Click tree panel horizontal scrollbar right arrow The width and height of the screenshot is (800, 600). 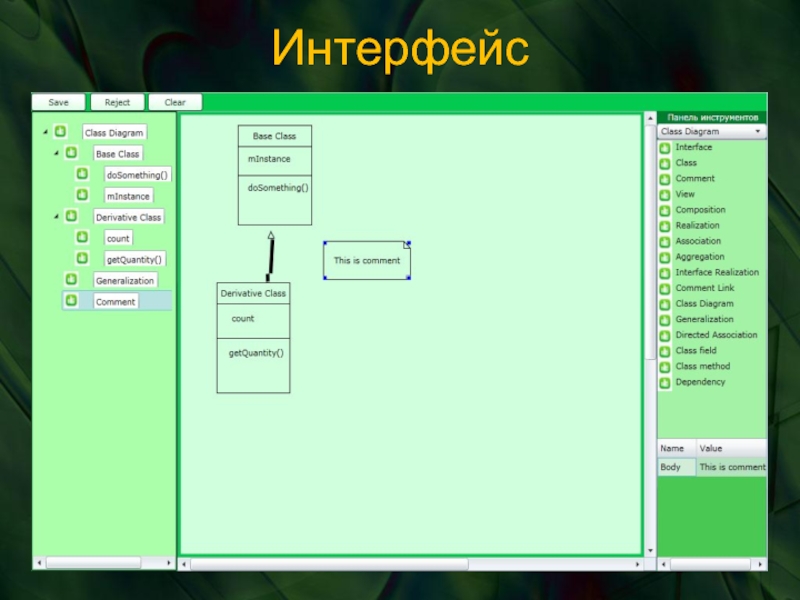coord(169,563)
